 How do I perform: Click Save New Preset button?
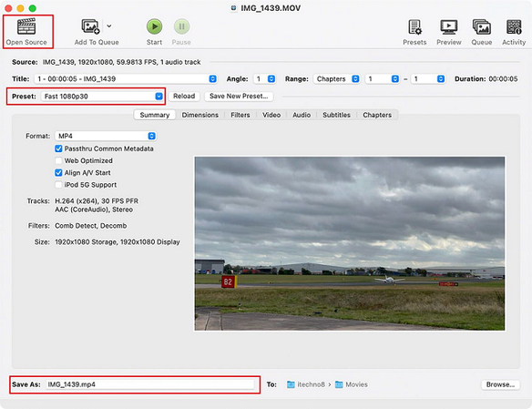[x=239, y=96]
